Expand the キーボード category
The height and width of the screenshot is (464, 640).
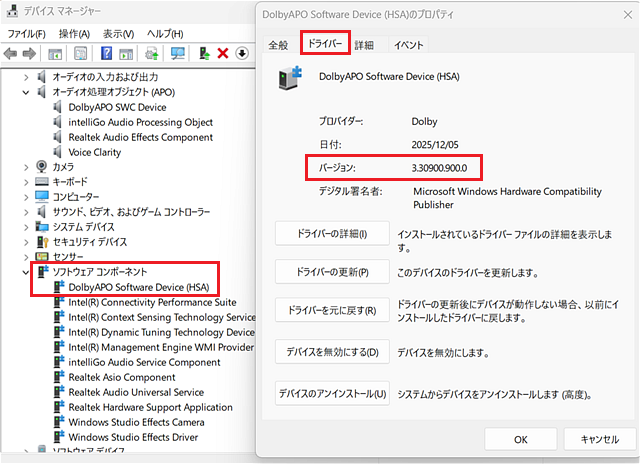pyautogui.click(x=26, y=182)
